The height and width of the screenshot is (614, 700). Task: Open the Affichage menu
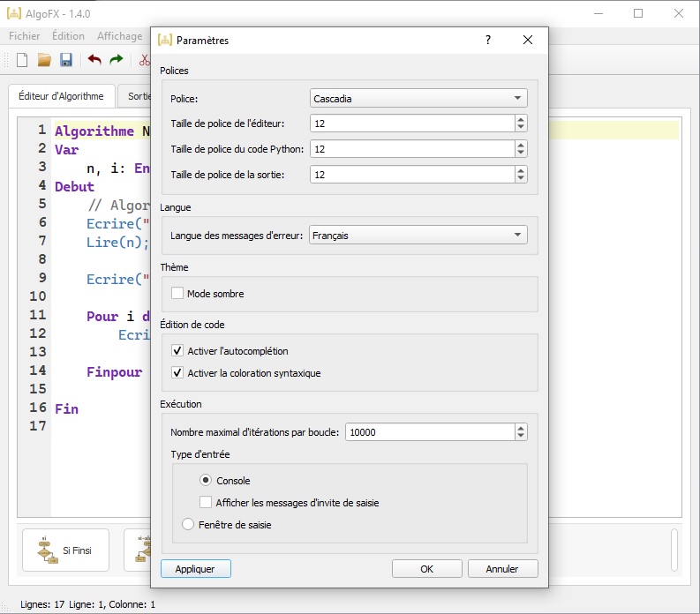(x=120, y=35)
